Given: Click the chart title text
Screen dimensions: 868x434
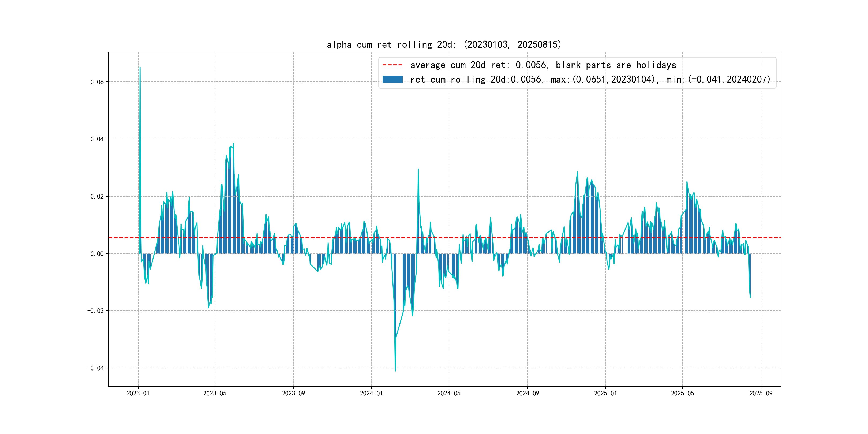Looking at the screenshot, I should tap(444, 44).
